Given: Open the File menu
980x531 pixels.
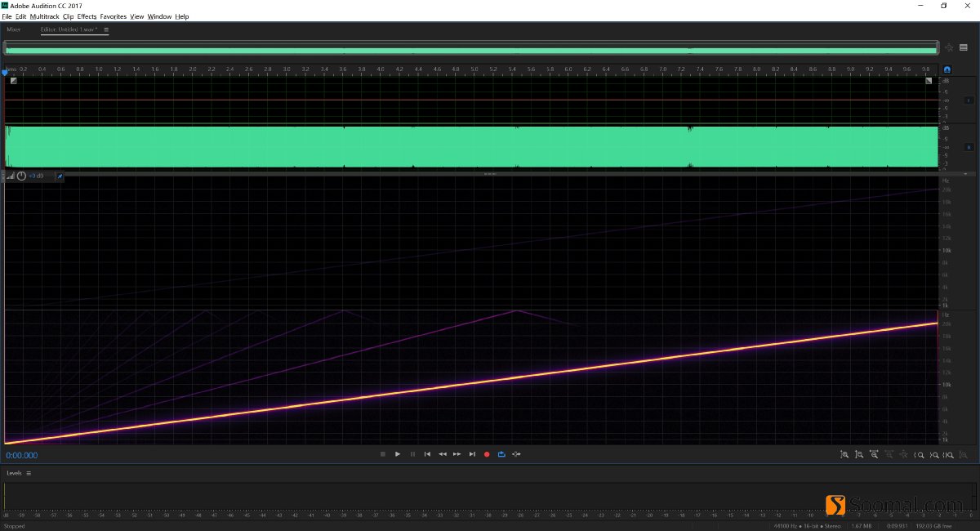Looking at the screenshot, I should (7, 16).
